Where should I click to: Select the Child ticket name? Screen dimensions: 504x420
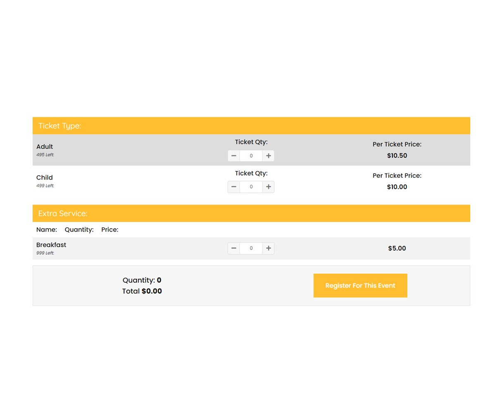click(x=45, y=178)
